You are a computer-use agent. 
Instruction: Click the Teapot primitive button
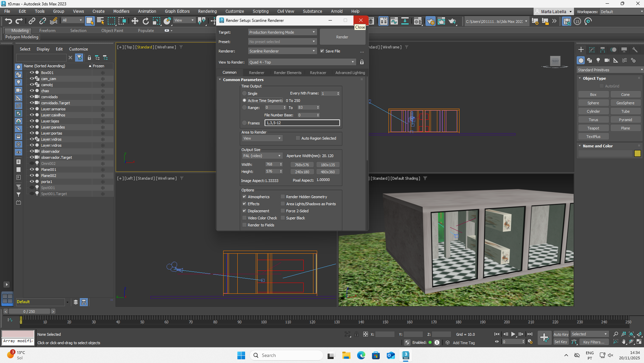tap(593, 128)
